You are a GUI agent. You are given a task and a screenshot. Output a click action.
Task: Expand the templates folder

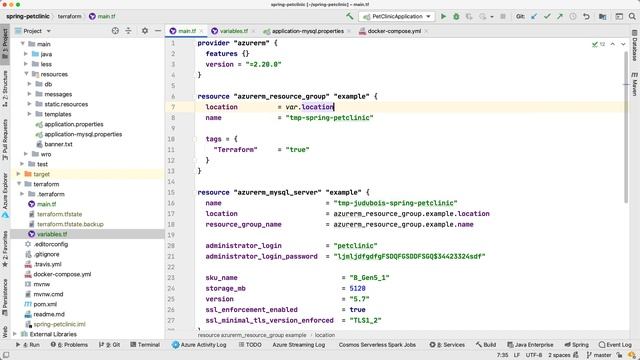(29, 114)
